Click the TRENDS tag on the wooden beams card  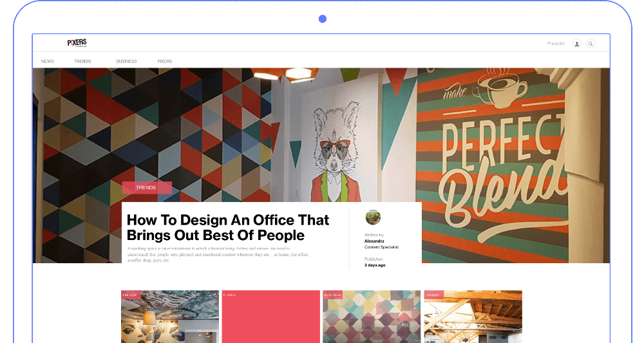click(x=433, y=295)
